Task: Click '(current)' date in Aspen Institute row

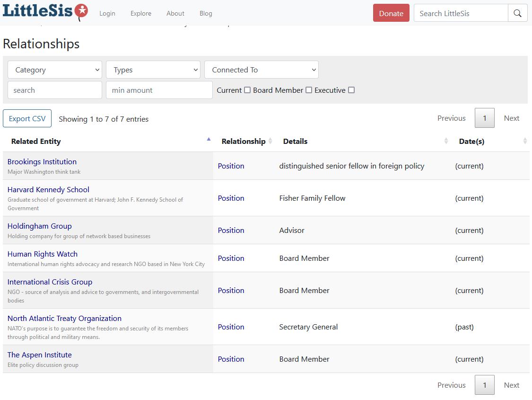Action: tap(469, 359)
